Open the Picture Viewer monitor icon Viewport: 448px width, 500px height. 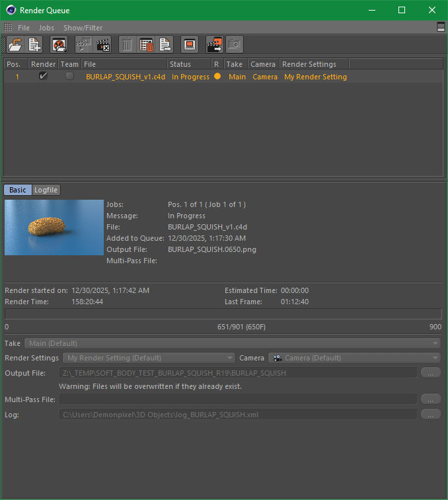click(x=190, y=45)
